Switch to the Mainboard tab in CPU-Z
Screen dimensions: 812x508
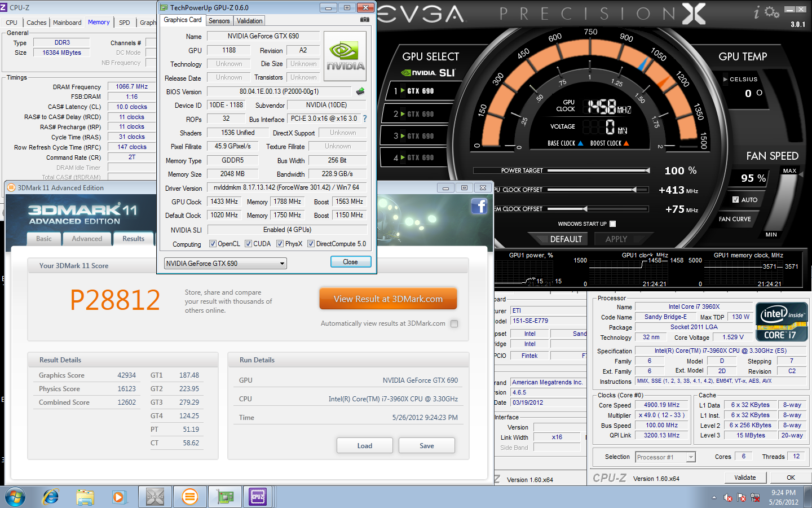coord(67,23)
